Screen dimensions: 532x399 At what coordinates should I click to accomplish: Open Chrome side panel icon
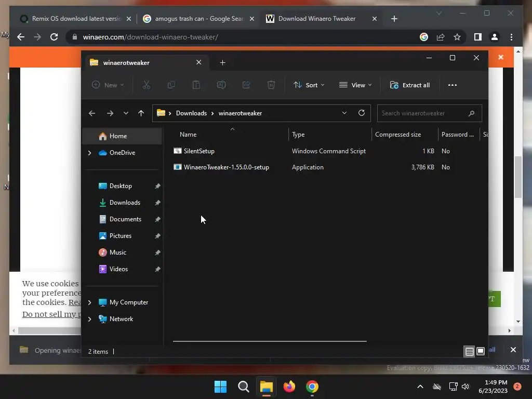point(478,37)
